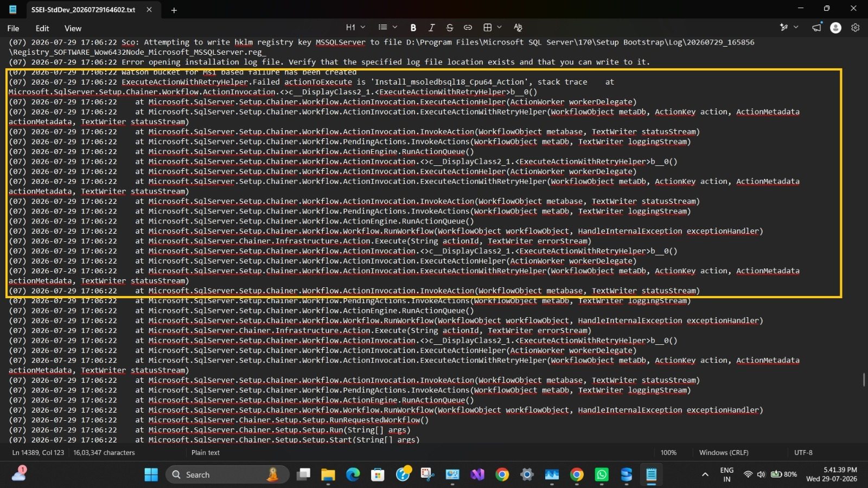Insert a link from toolbar
This screenshot has height=488, width=868.
(x=468, y=28)
